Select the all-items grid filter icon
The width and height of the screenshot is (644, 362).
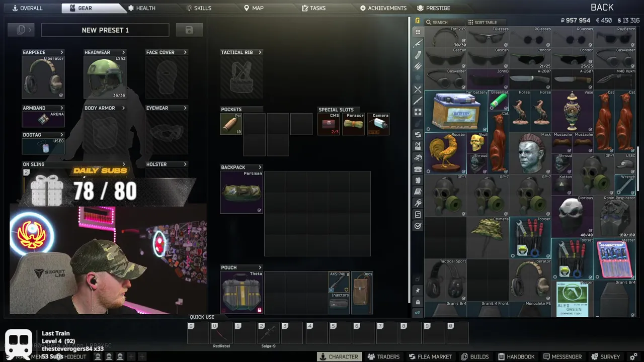[x=418, y=32]
